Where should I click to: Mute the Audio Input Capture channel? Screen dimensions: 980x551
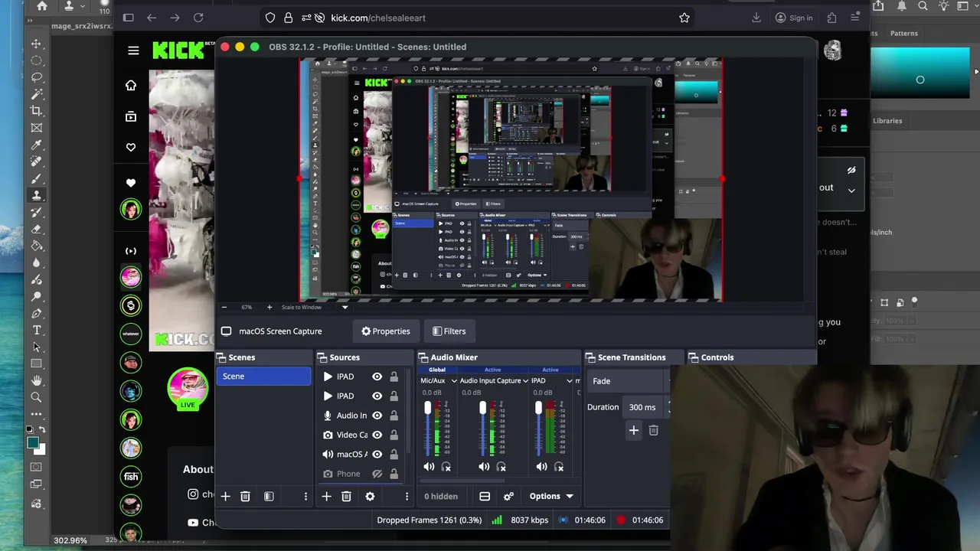[484, 467]
